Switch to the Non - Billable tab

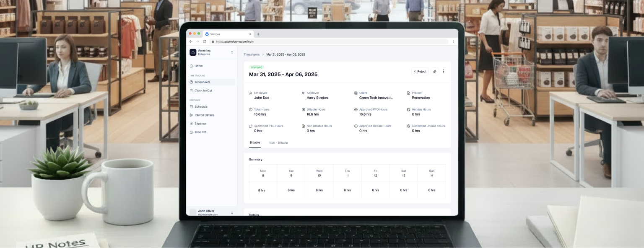pyautogui.click(x=278, y=143)
